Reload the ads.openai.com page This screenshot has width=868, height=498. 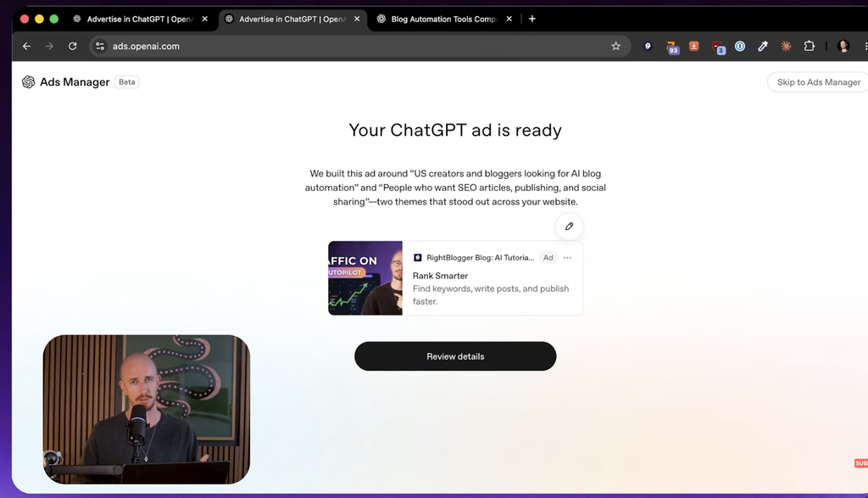73,47
